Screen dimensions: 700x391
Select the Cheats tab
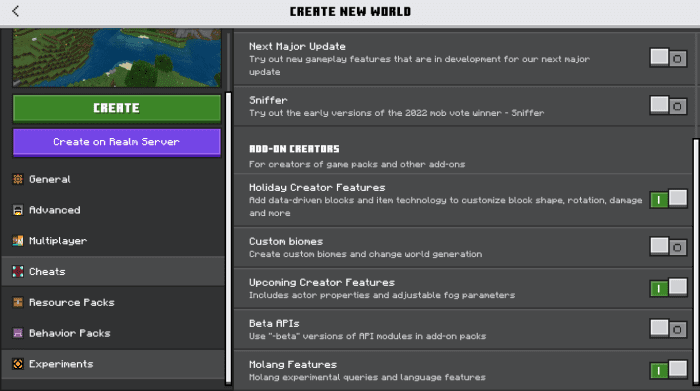(113, 271)
